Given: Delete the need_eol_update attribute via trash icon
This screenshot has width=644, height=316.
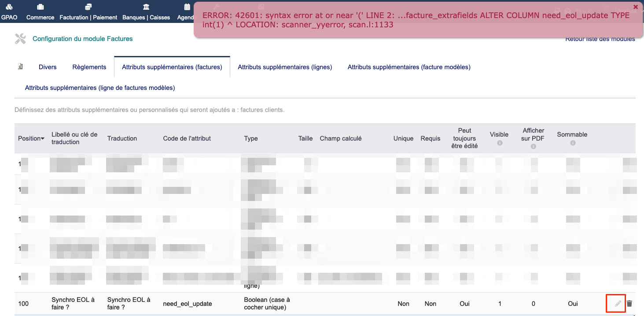Looking at the screenshot, I should click(x=629, y=303).
